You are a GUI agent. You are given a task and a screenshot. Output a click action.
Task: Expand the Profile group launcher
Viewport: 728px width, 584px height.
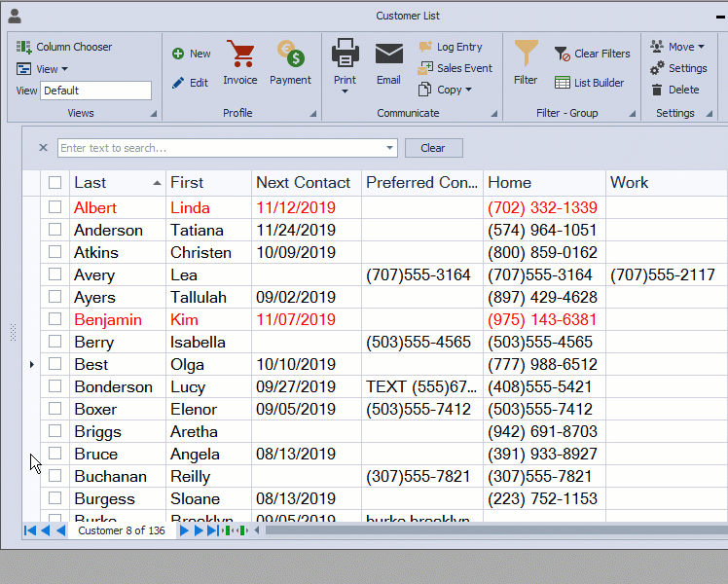[313, 114]
